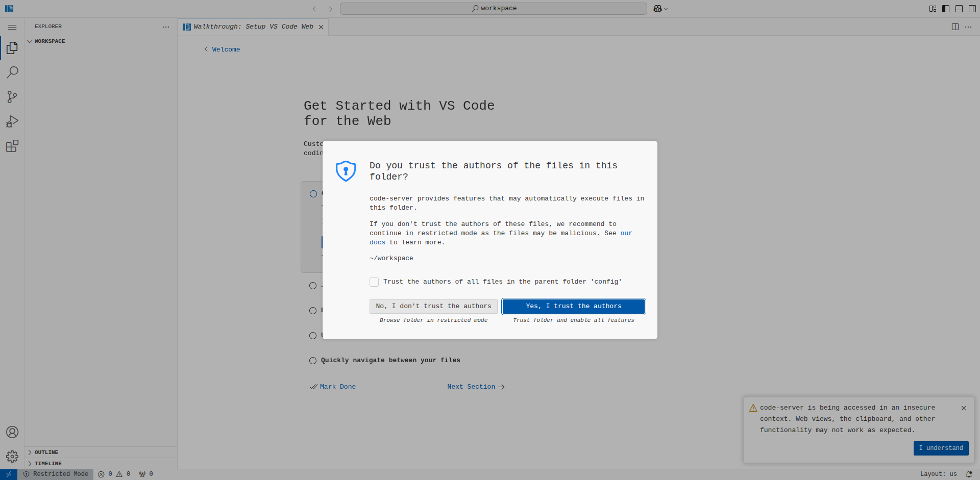Click the remote window indicator in status bar
The image size is (980, 480).
point(9,474)
